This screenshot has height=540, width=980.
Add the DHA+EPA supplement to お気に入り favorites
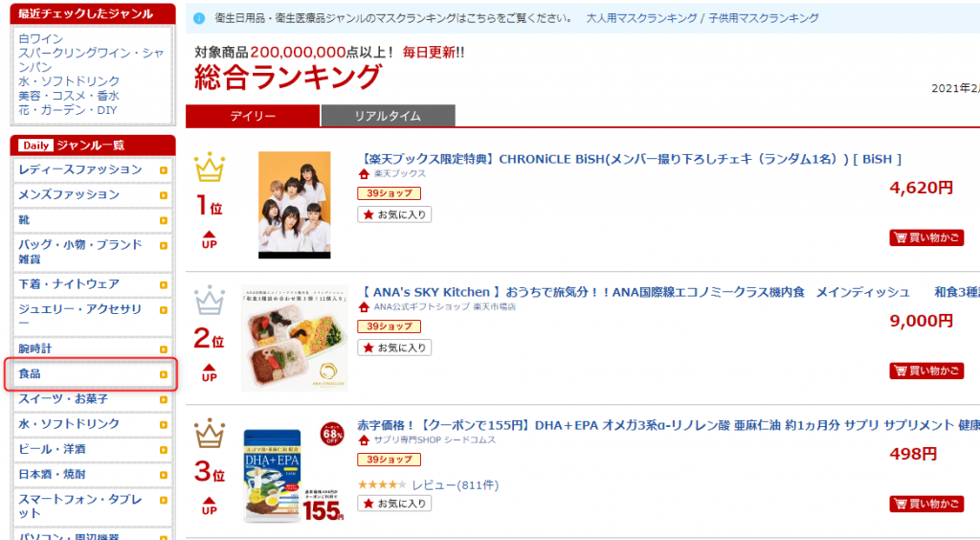click(394, 504)
